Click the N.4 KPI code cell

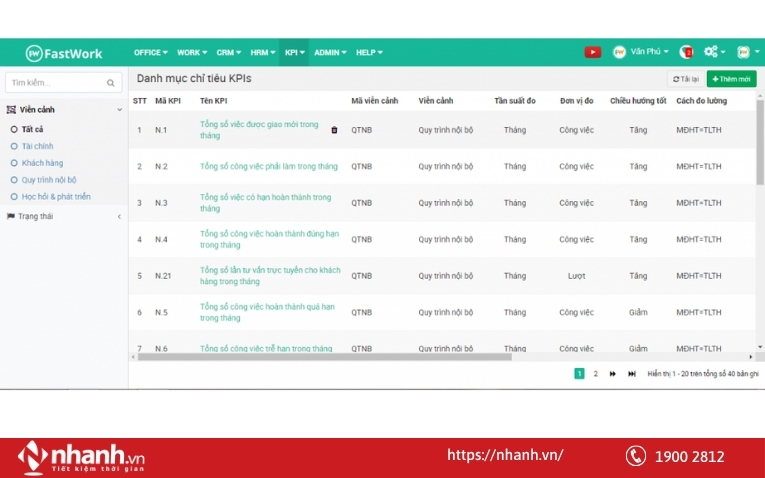[x=161, y=239]
